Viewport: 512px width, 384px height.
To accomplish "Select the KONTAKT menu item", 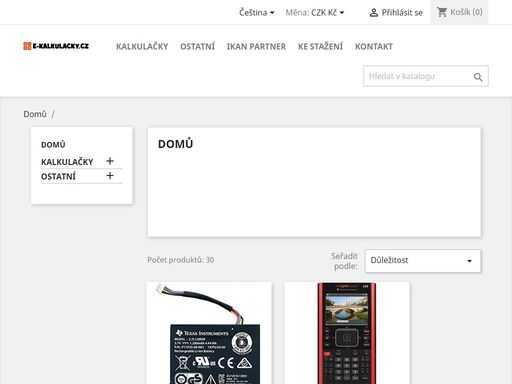I will click(374, 46).
